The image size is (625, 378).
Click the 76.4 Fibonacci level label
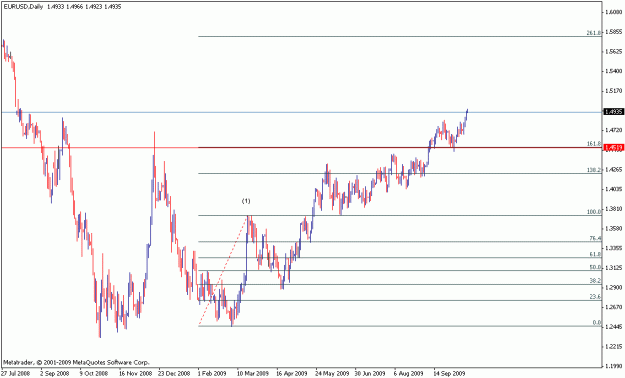click(x=595, y=238)
